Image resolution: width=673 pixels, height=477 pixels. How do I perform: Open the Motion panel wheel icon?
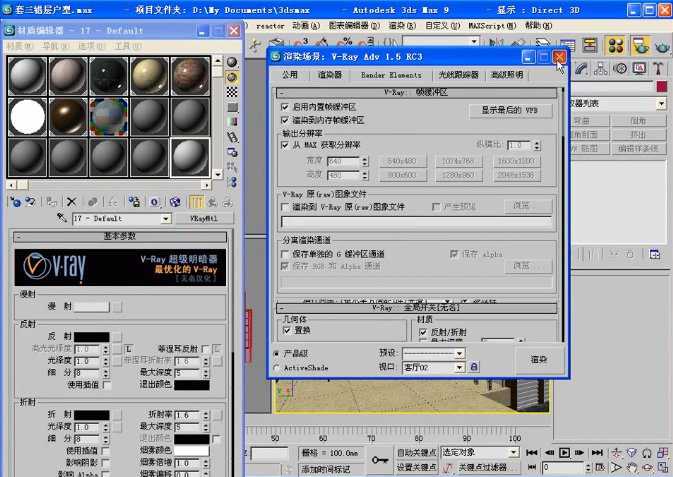coord(620,68)
